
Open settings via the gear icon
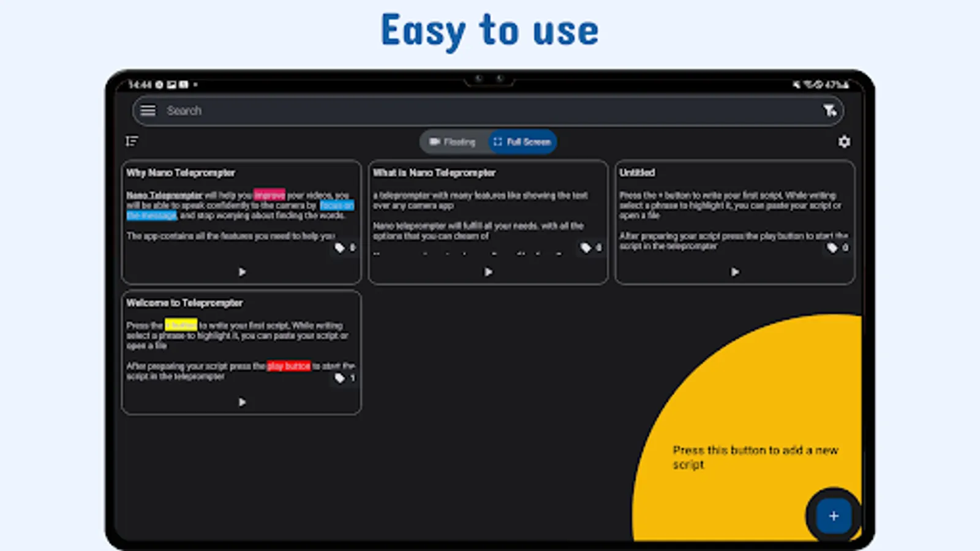844,142
